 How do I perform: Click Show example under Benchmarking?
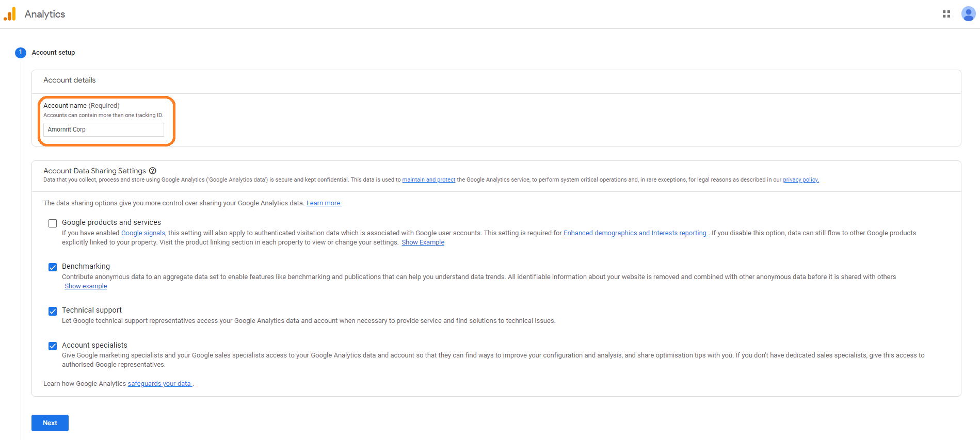(x=86, y=286)
